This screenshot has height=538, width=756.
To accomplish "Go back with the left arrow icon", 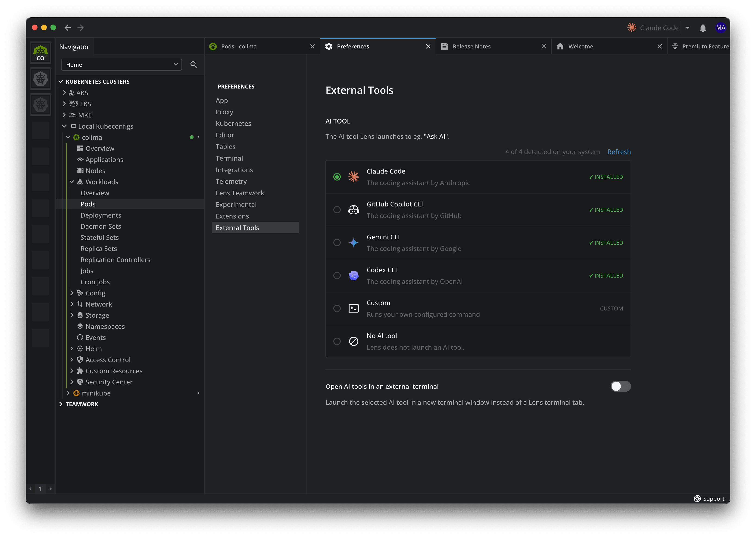I will pyautogui.click(x=68, y=28).
